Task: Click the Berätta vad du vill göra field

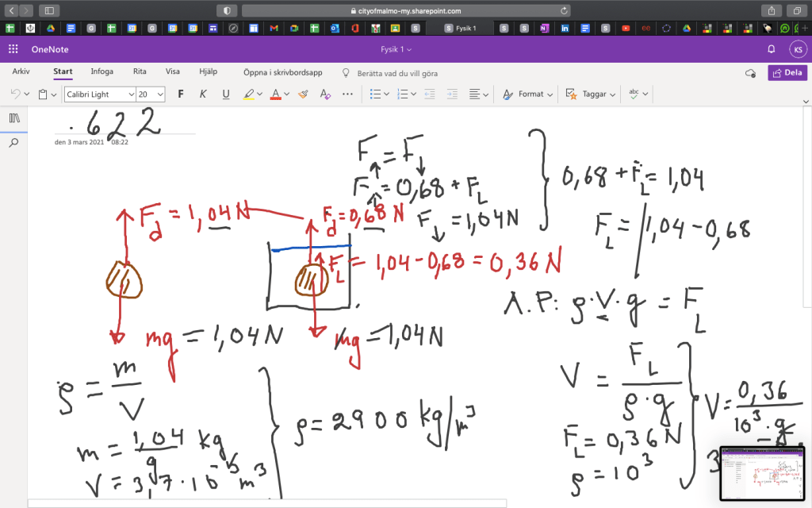Action: pyautogui.click(x=396, y=73)
